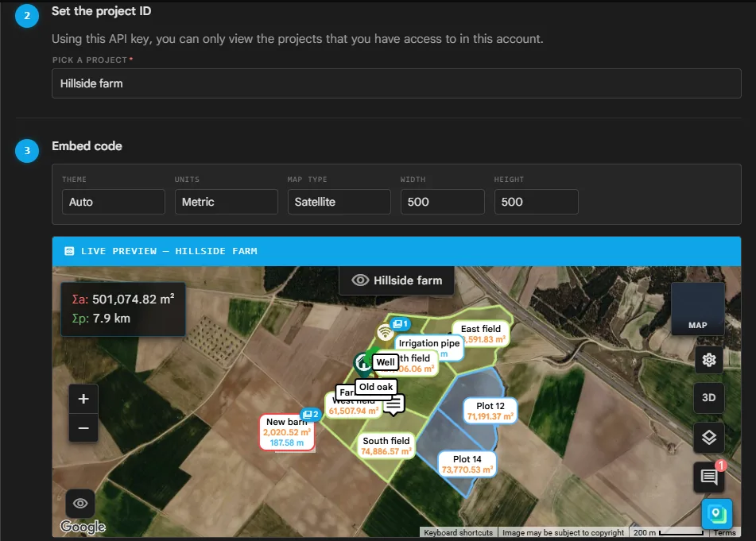756x541 pixels.
Task: Click the wifi marker on map
Action: coord(385,332)
